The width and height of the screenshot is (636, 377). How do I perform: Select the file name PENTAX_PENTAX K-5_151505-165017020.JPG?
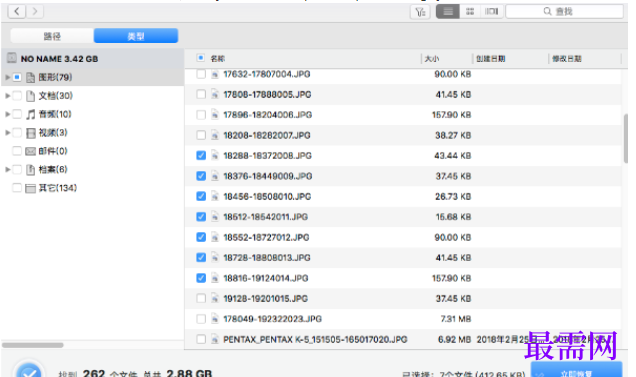pos(315,339)
